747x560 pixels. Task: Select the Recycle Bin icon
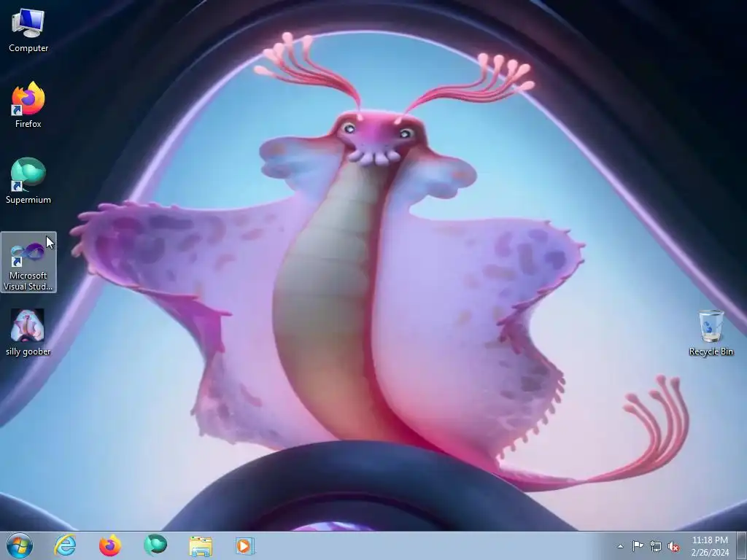click(711, 332)
